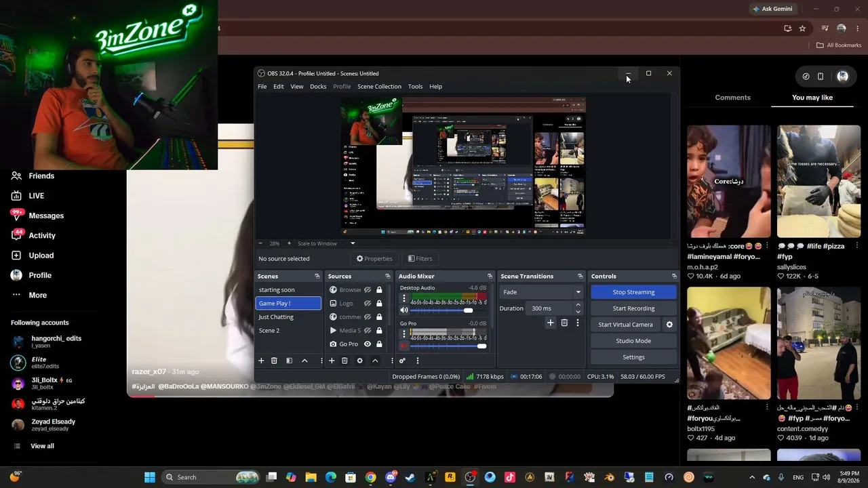Show the Browser source visibility

coord(368,290)
